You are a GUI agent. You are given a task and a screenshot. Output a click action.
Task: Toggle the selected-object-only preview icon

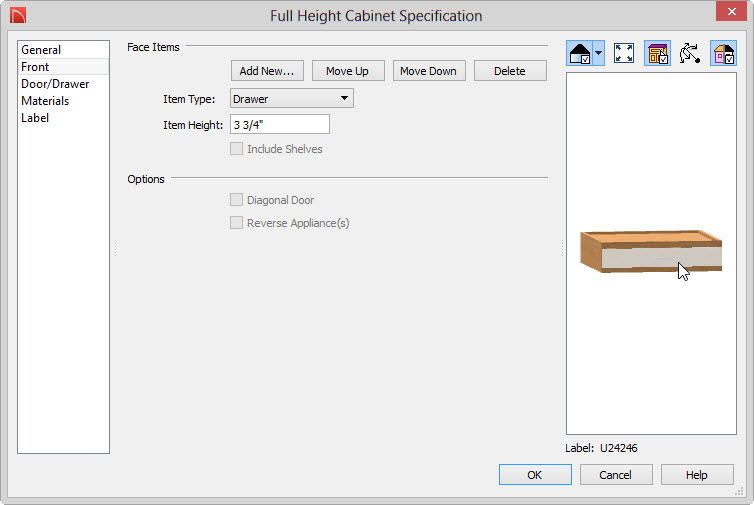pyautogui.click(x=657, y=53)
